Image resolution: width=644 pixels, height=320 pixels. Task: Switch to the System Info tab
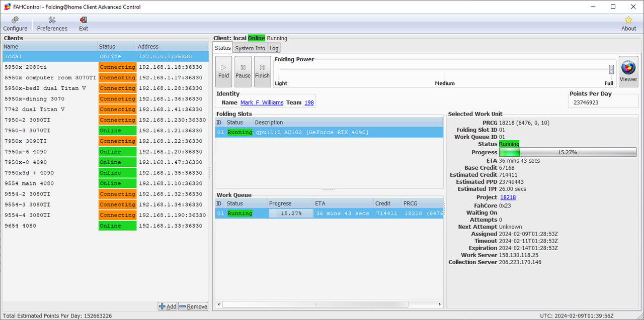tap(250, 48)
